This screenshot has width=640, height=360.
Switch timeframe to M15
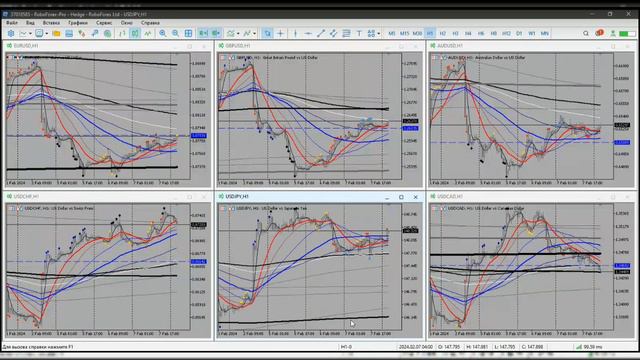(404, 33)
